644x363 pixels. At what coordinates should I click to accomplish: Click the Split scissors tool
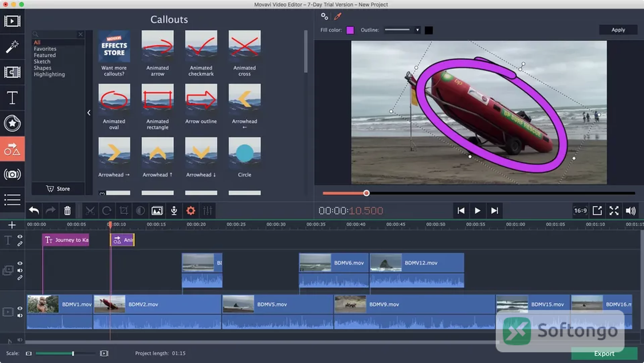(90, 210)
